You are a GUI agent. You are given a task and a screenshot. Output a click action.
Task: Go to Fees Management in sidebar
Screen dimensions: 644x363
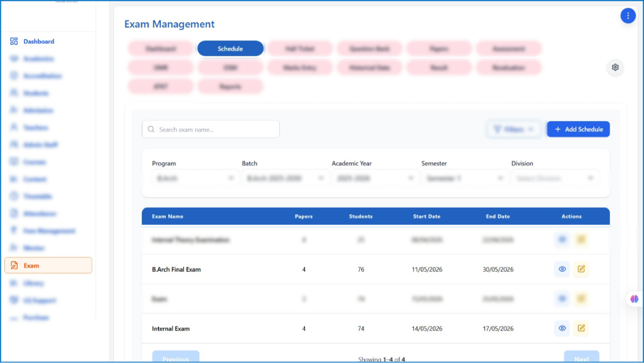(x=48, y=231)
